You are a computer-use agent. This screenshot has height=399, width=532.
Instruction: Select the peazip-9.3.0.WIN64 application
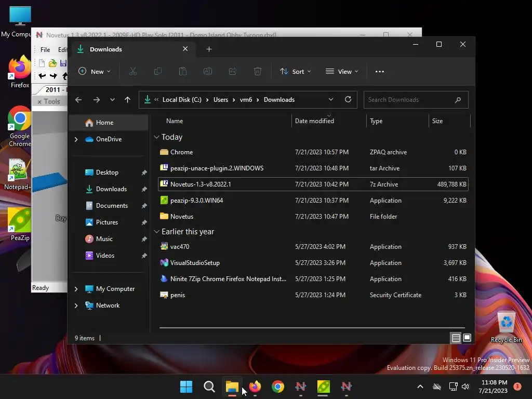click(313, 201)
